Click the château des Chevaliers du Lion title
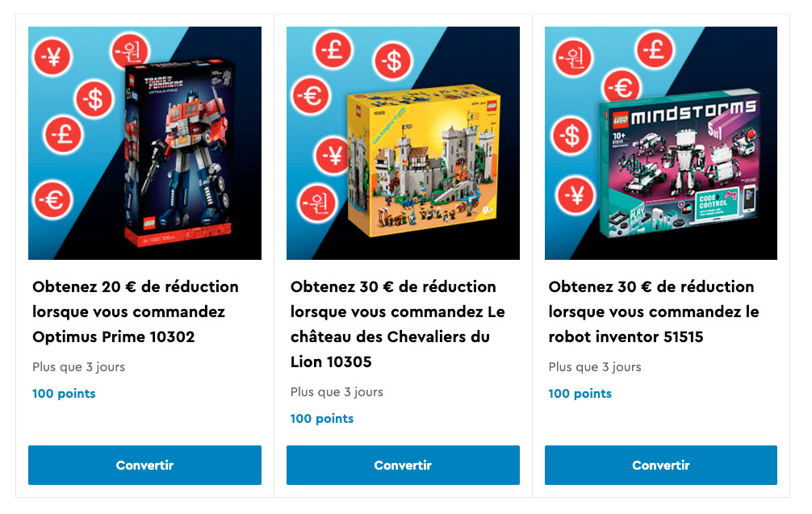The width and height of the screenshot is (812, 514). click(398, 324)
